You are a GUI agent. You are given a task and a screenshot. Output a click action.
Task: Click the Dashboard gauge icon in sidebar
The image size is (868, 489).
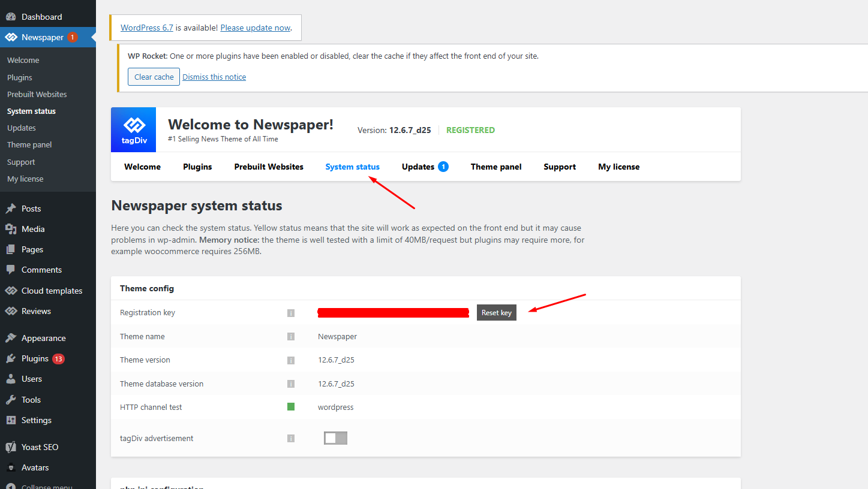pyautogui.click(x=11, y=17)
